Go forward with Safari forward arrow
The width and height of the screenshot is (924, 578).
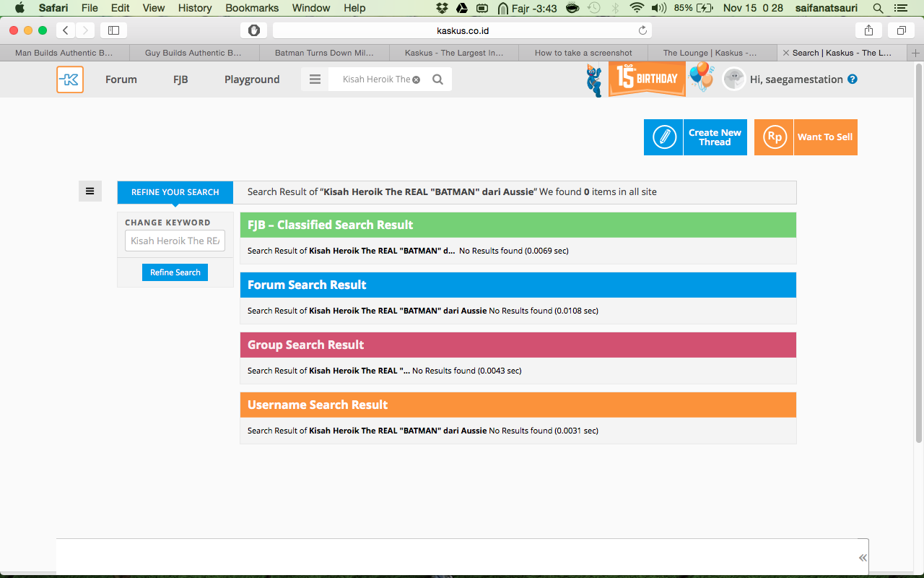point(85,30)
